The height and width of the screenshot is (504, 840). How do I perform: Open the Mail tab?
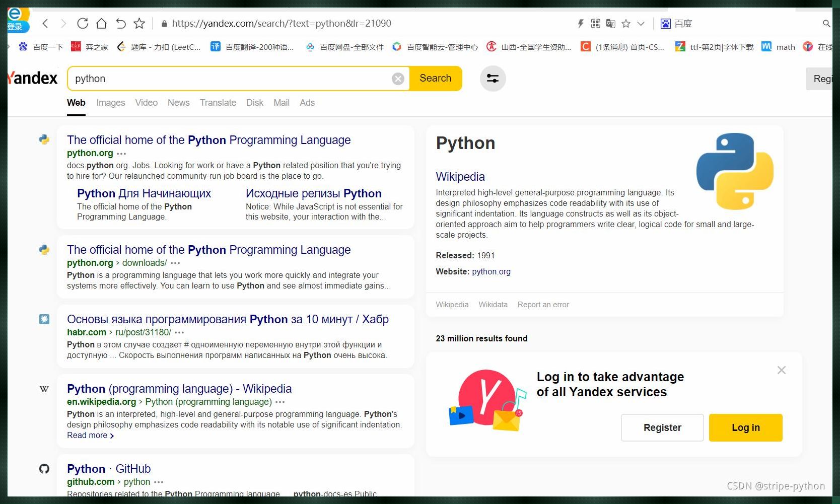(282, 103)
